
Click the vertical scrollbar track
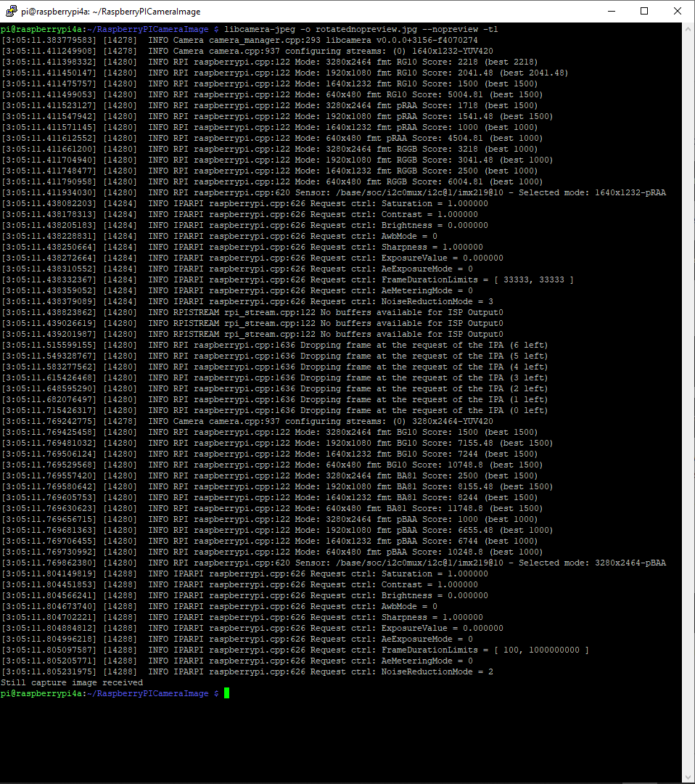[688, 436]
